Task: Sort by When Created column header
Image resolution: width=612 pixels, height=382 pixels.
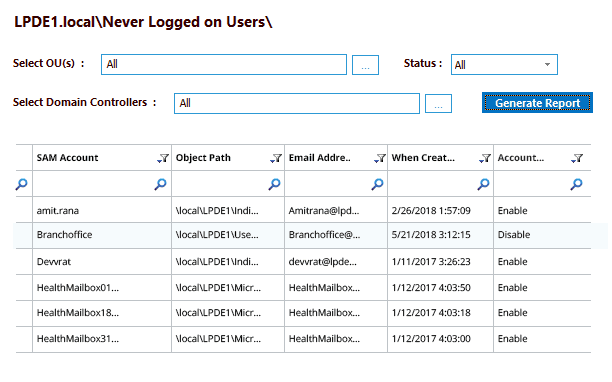Action: (423, 158)
